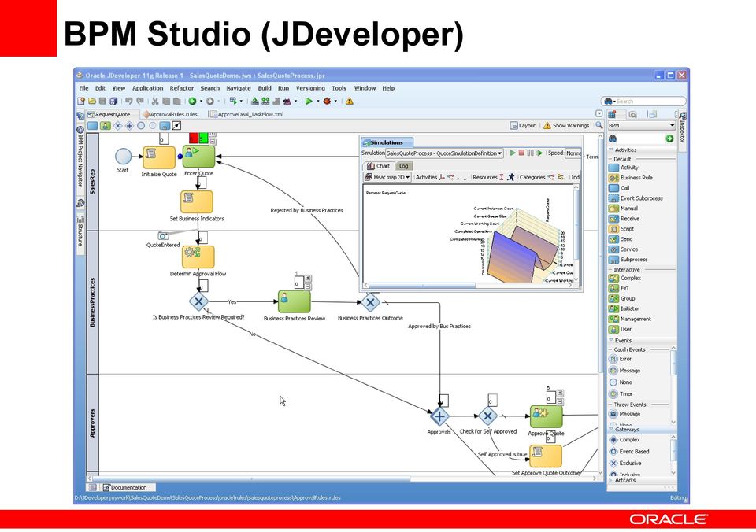Image resolution: width=756 pixels, height=532 pixels.
Task: Select the Business Practices Outcome gateway
Action: [370, 302]
